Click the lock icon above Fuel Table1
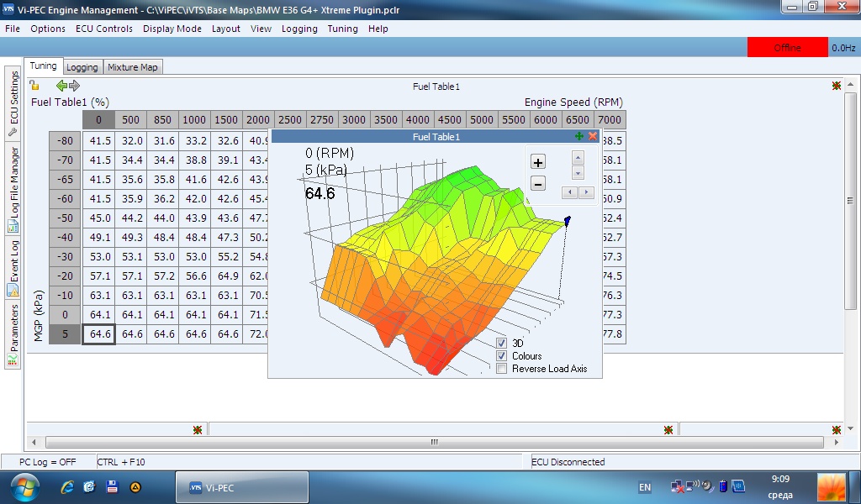The image size is (861, 504). tap(34, 86)
